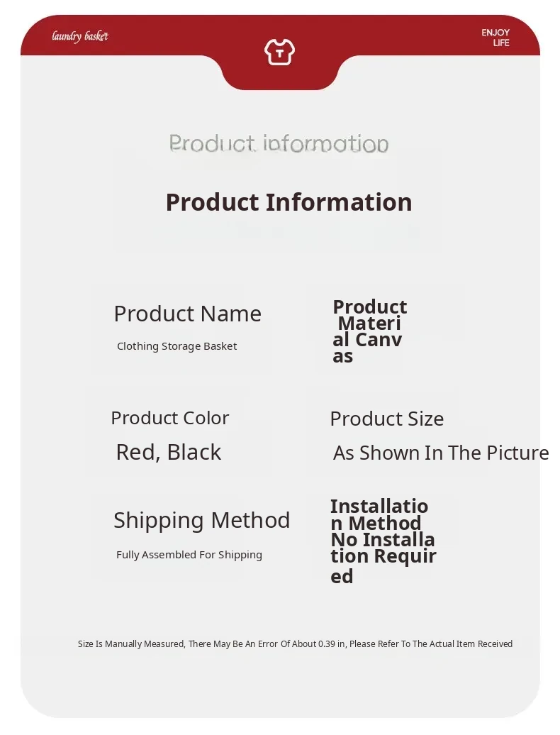
Task: Click "Fully Assembled For Shipping" text
Action: (189, 555)
